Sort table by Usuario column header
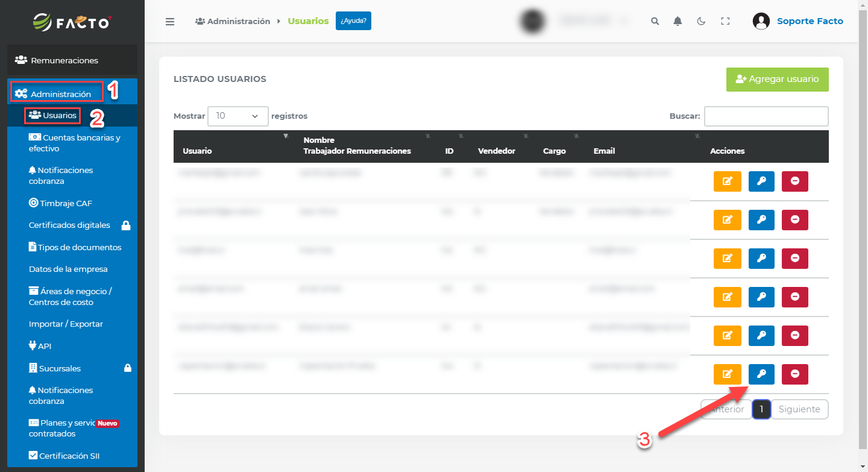This screenshot has height=472, width=868. (x=198, y=151)
